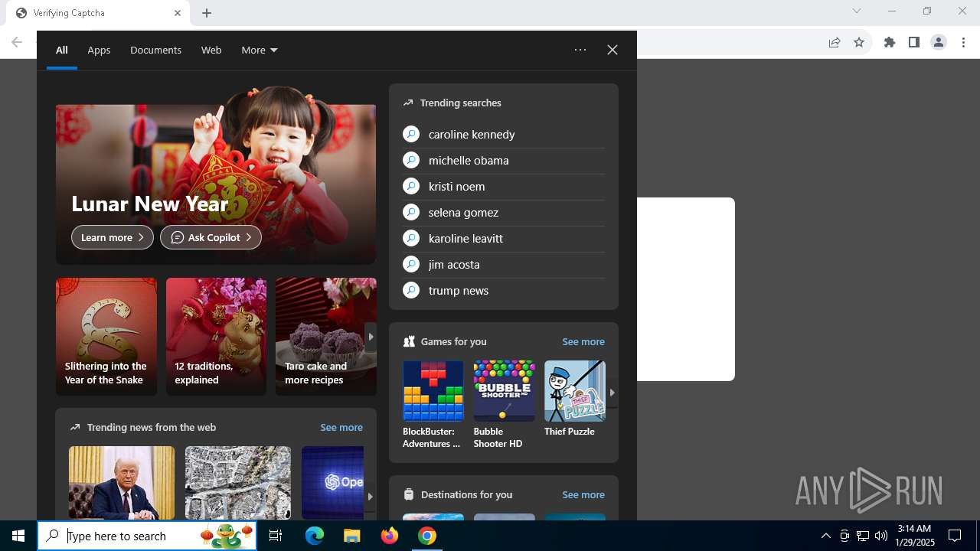
Task: Launch Firefox from taskbar
Action: pos(390,536)
